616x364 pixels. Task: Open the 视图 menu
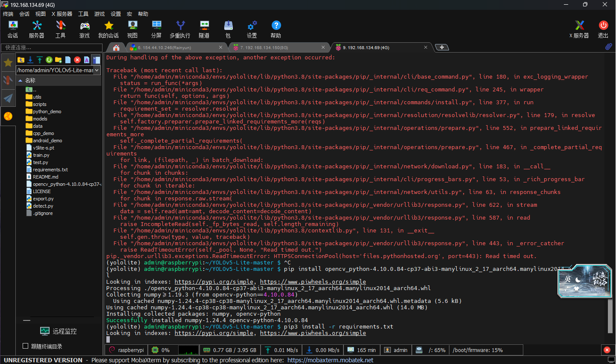point(41,14)
